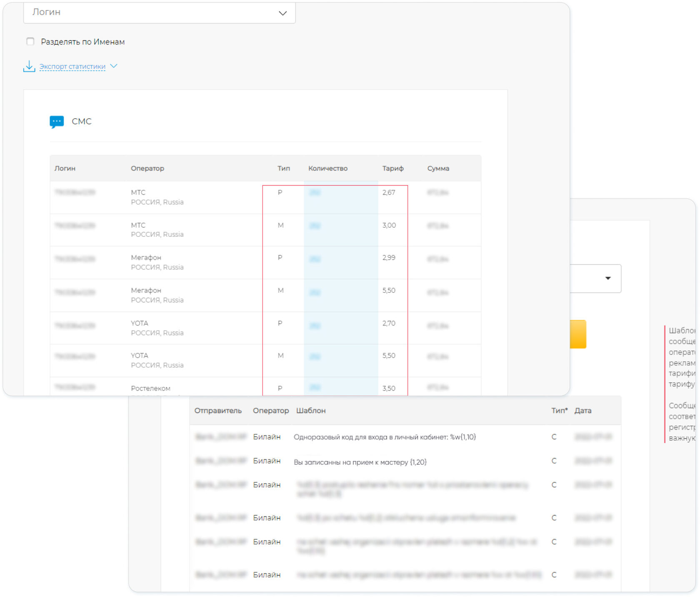Click the 5,50 tariff in the Мегафон row

click(389, 291)
